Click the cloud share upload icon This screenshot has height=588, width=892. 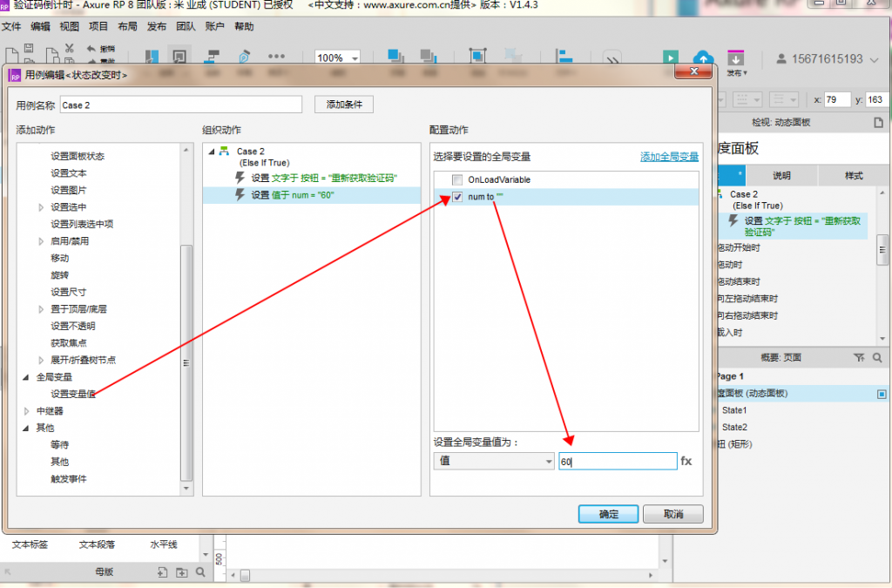(703, 58)
